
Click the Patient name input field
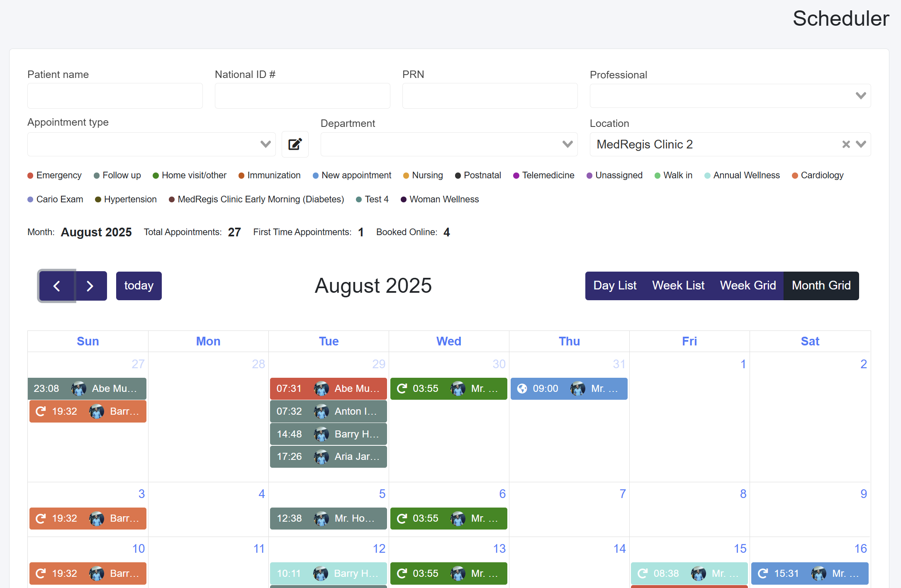[x=115, y=96]
